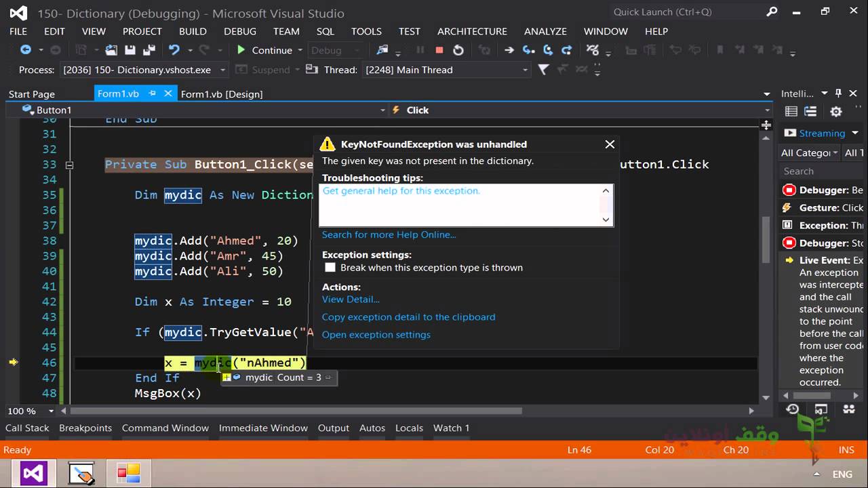The height and width of the screenshot is (488, 868).
Task: Click the Continue debugging button
Action: pos(264,50)
